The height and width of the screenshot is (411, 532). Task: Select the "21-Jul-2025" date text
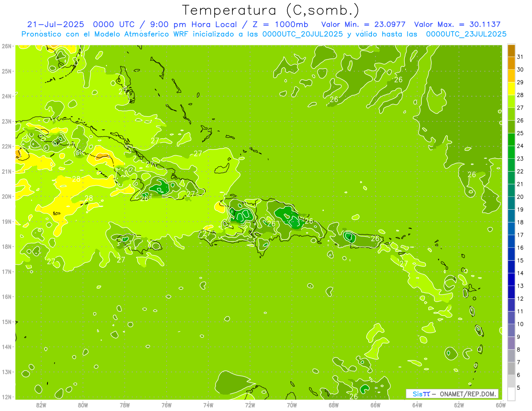[55, 24]
